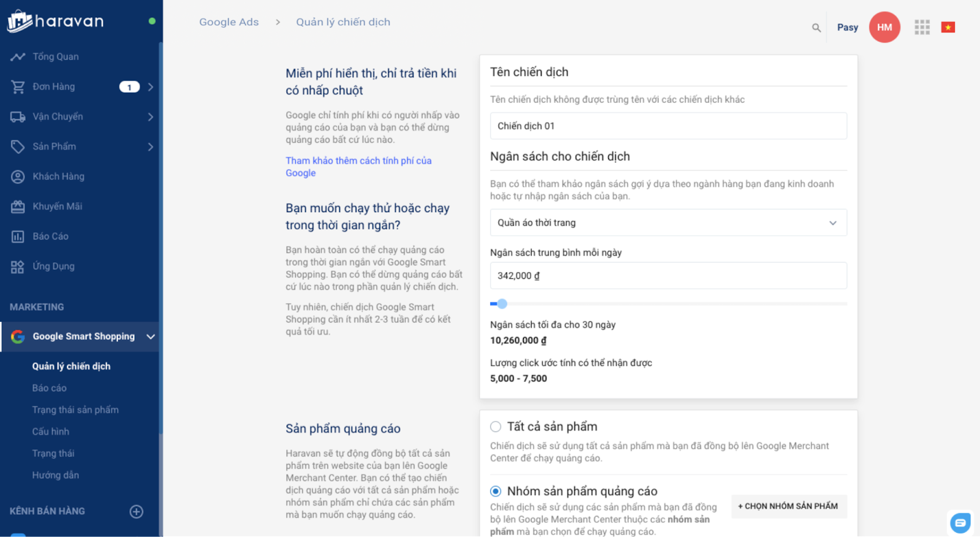
Task: Open the Quần áo thời trang dropdown
Action: tap(668, 223)
